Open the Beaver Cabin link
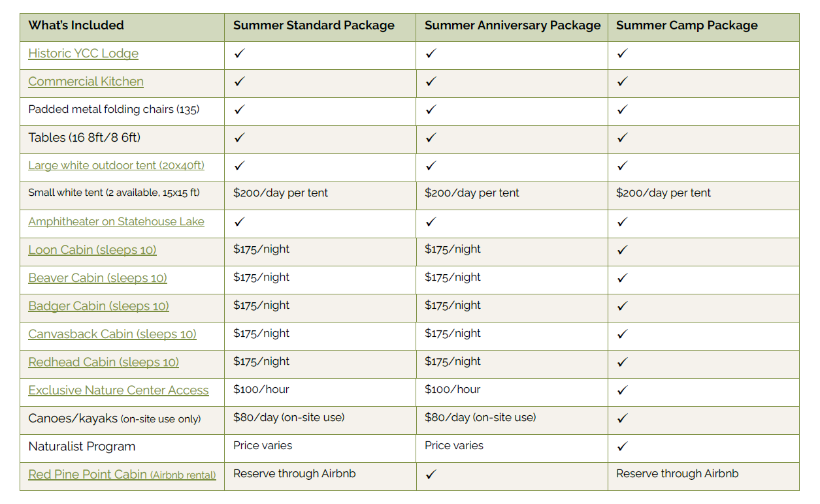This screenshot has width=820, height=504. [x=97, y=278]
